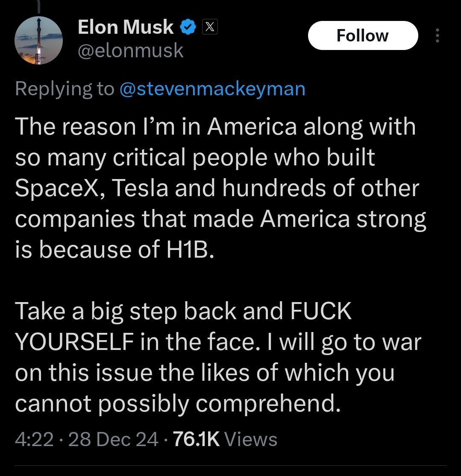Open the three-dot more options menu
Image resolution: width=461 pixels, height=476 pixels.
(437, 35)
